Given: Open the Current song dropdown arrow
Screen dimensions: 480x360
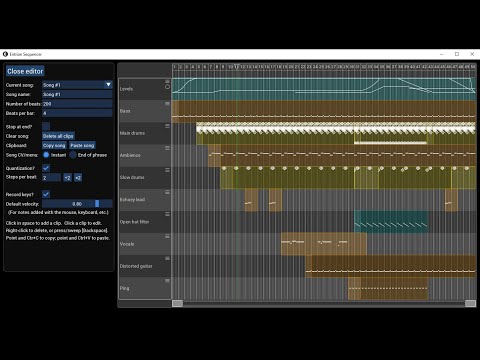Looking at the screenshot, I should click(108, 85).
